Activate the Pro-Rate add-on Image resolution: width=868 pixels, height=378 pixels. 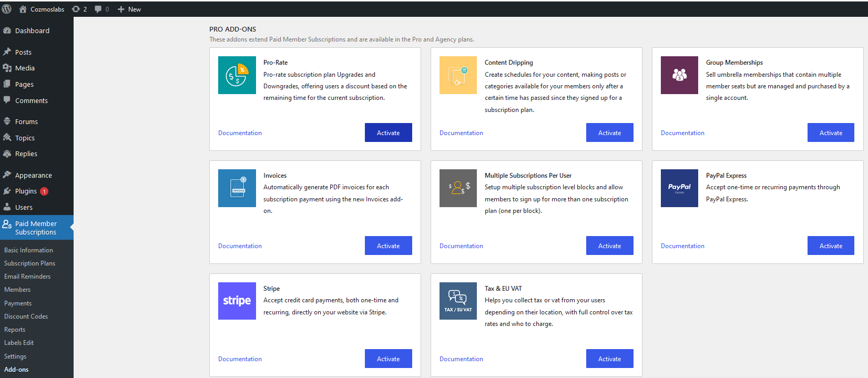click(x=389, y=132)
